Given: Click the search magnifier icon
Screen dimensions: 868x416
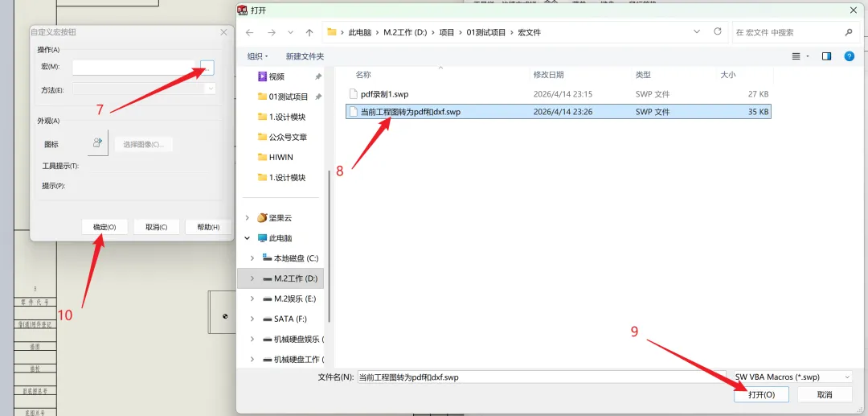Looking at the screenshot, I should coord(849,33).
